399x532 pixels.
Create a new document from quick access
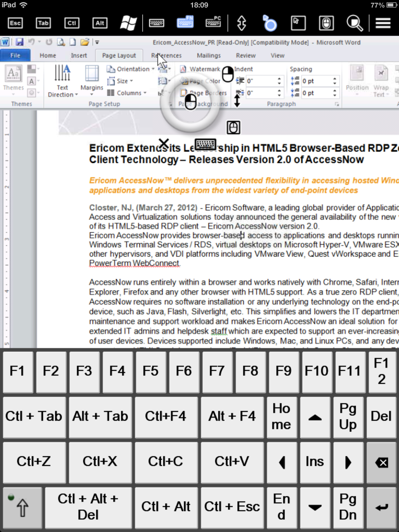point(73,42)
